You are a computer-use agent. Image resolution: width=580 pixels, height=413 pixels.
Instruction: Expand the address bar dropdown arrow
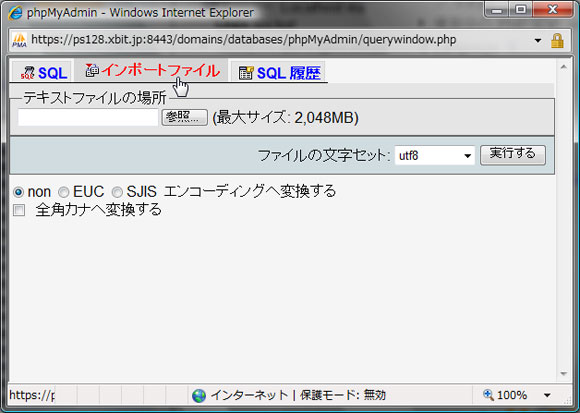pyautogui.click(x=538, y=41)
